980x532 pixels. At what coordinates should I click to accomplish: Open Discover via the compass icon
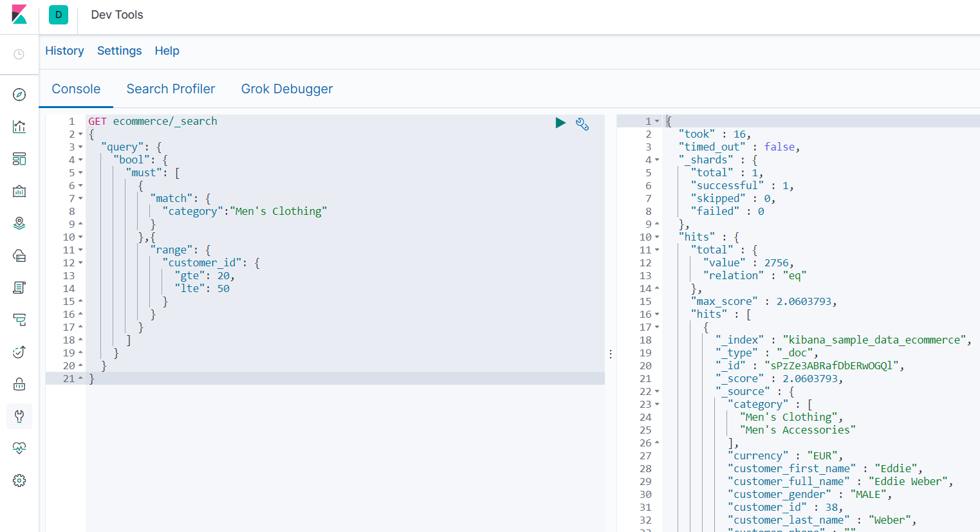coord(19,95)
